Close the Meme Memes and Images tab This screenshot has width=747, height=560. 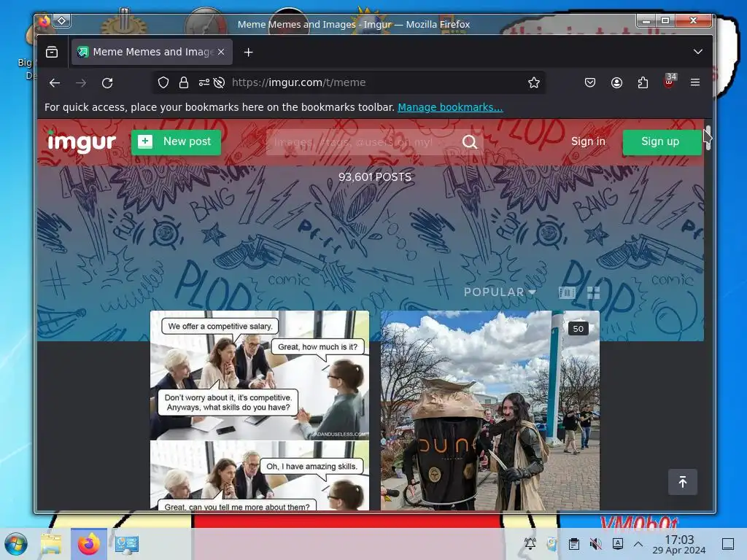[x=221, y=52]
